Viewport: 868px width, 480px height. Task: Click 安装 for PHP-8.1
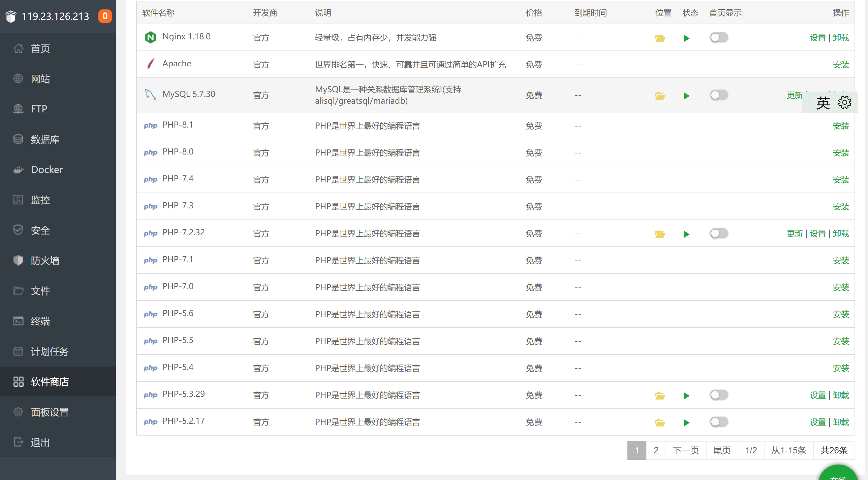[x=841, y=126]
